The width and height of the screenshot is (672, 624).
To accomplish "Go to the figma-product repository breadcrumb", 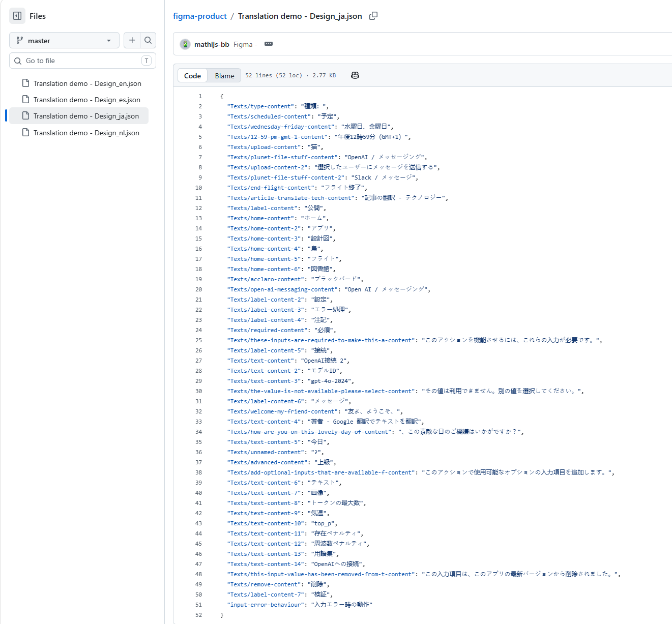I will coord(200,16).
